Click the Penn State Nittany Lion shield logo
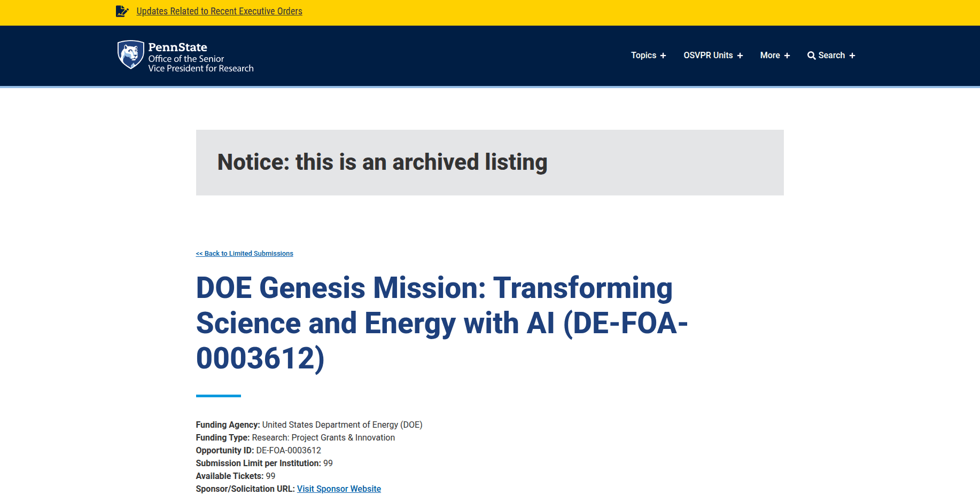Viewport: 980px width, 495px height. click(x=131, y=55)
